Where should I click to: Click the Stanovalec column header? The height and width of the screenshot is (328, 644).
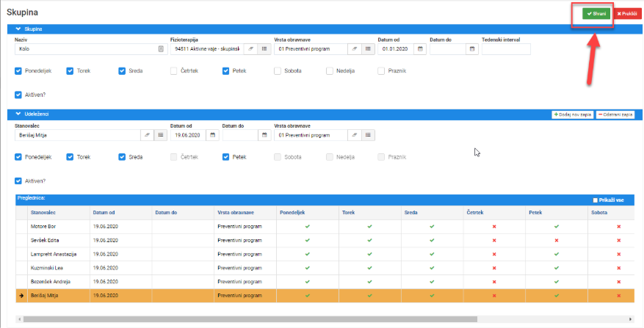click(x=58, y=213)
